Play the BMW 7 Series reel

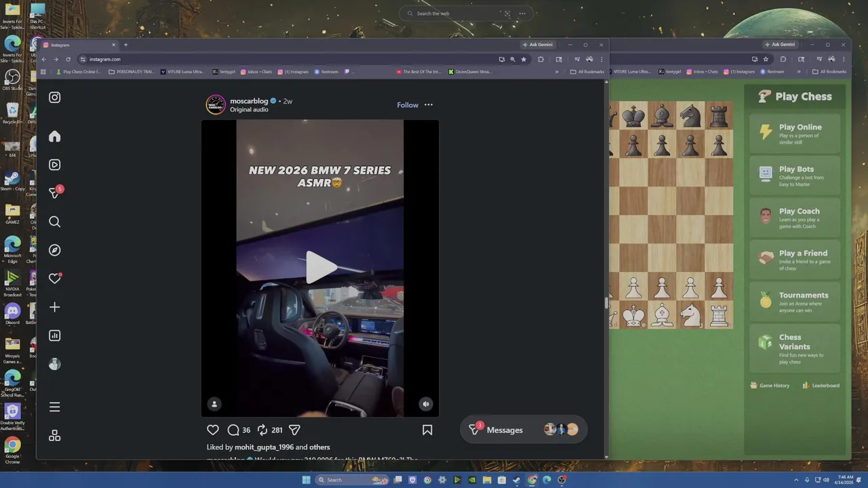click(320, 267)
